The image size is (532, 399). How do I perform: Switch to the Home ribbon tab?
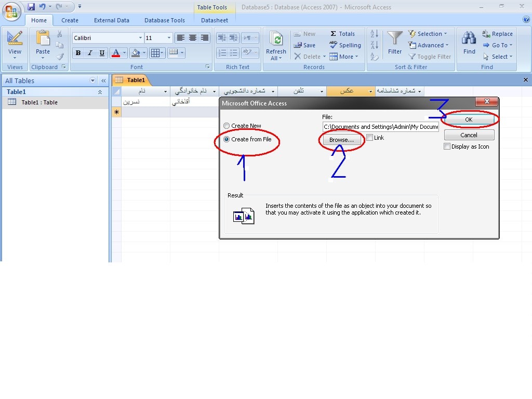(x=39, y=20)
